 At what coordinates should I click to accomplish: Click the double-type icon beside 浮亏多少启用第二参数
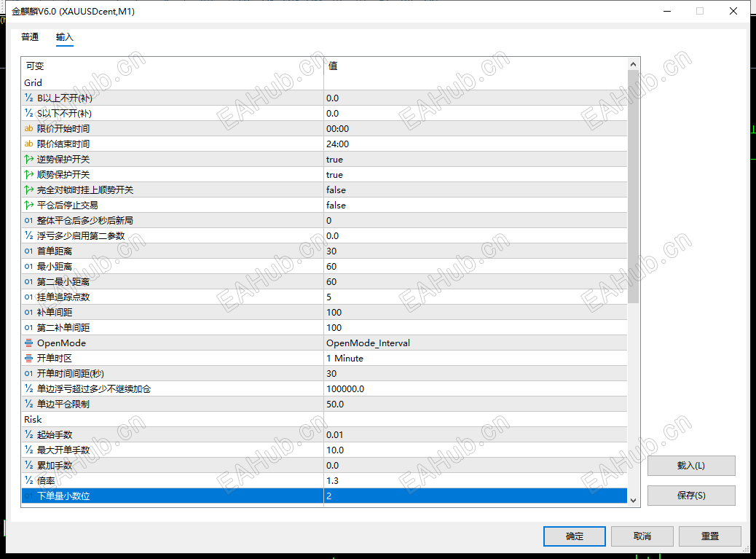(29, 236)
